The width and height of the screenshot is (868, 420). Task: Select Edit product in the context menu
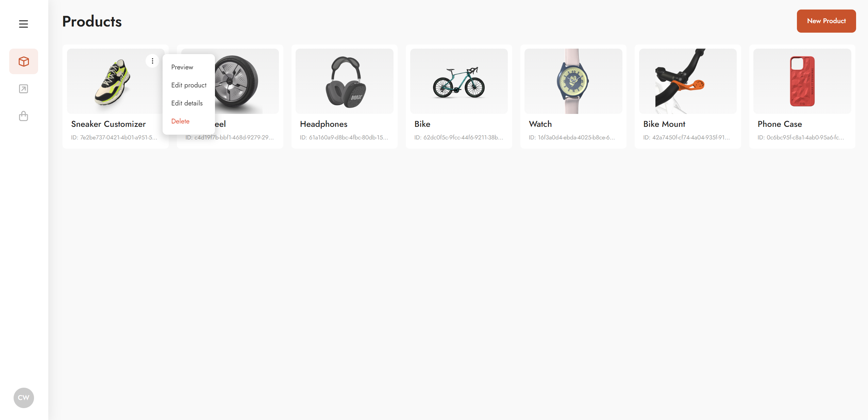point(189,85)
